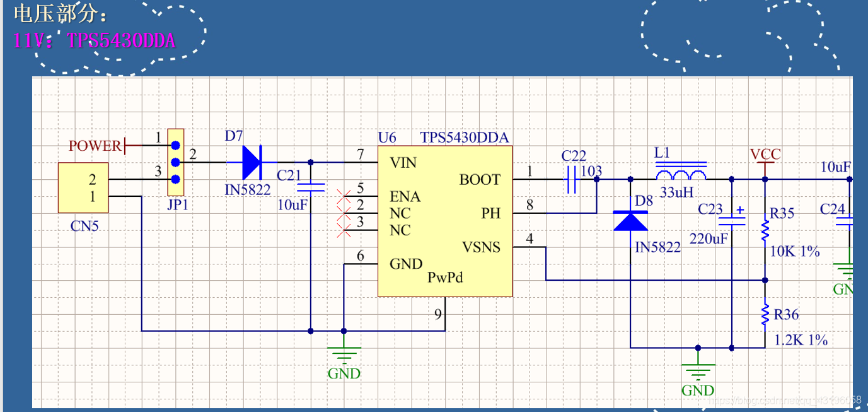This screenshot has width=868, height=412.
Task: Click the magenta '11V: TPS5430DDA' heading
Action: [x=94, y=41]
